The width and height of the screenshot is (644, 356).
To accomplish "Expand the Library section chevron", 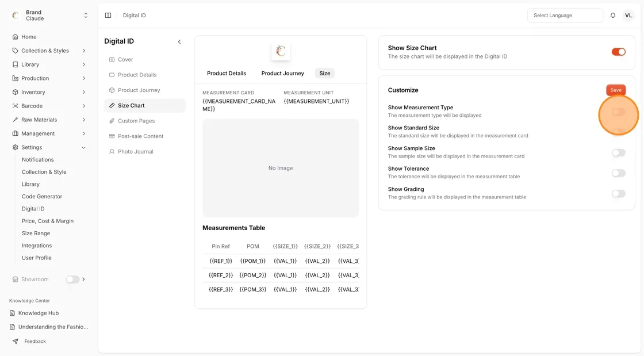I will (x=84, y=64).
